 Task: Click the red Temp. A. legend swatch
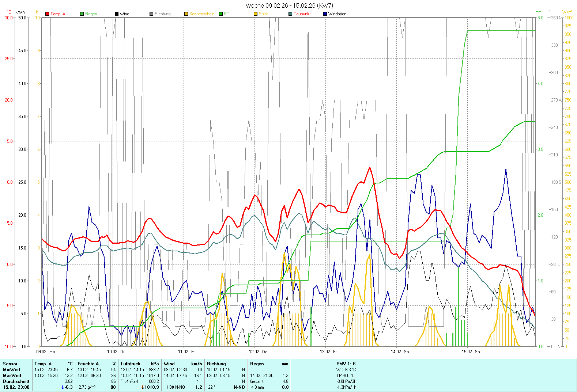[47, 14]
